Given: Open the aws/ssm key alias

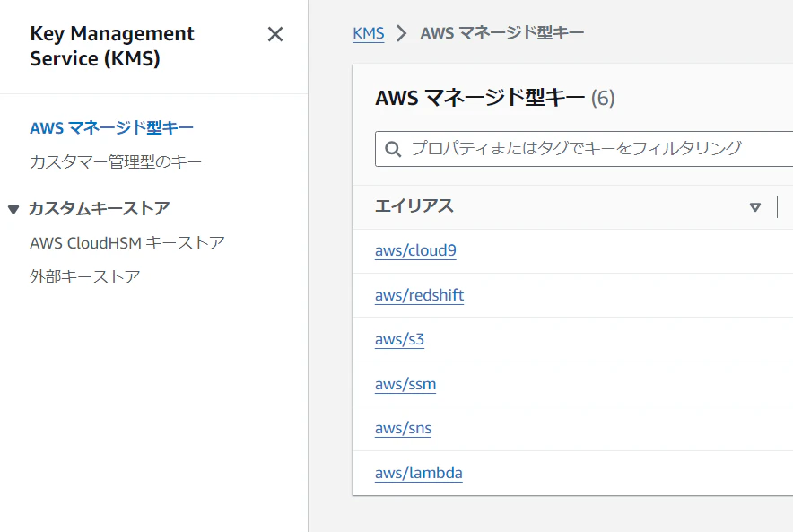Looking at the screenshot, I should pyautogui.click(x=405, y=384).
